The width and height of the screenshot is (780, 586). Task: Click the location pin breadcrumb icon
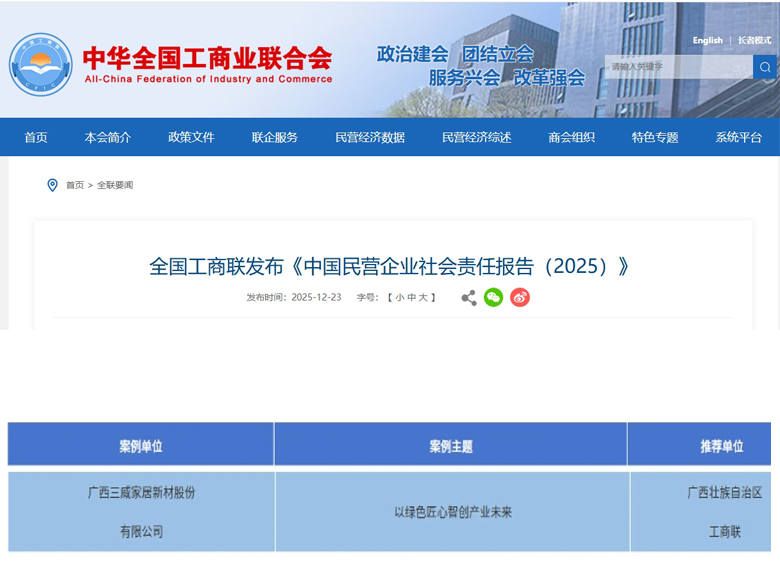52,185
